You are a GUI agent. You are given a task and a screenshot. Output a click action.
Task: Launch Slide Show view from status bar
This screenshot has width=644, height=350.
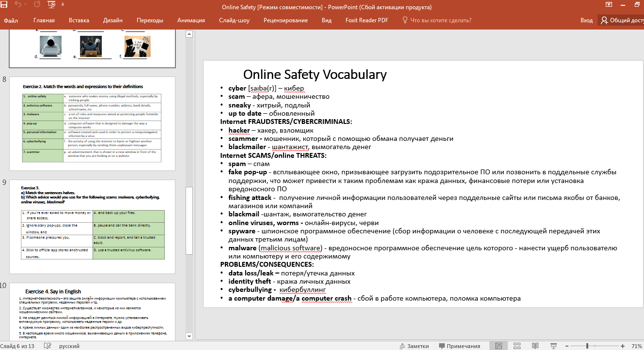click(553, 346)
